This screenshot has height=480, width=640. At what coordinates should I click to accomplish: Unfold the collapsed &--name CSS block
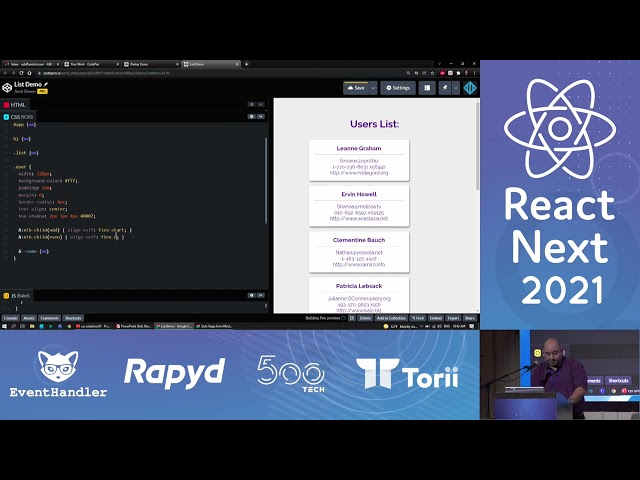coord(44,251)
